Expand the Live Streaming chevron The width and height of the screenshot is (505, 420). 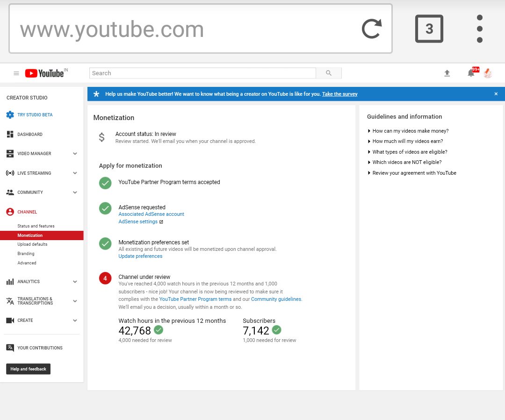coord(75,173)
